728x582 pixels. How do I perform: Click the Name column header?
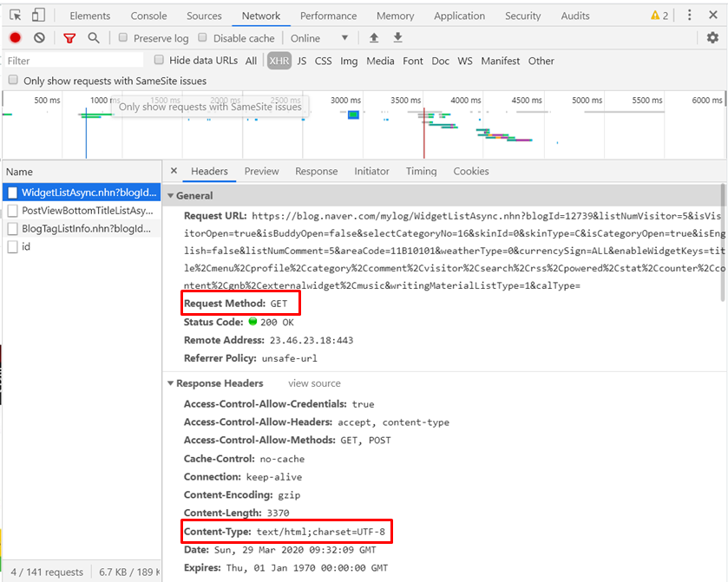coord(82,171)
